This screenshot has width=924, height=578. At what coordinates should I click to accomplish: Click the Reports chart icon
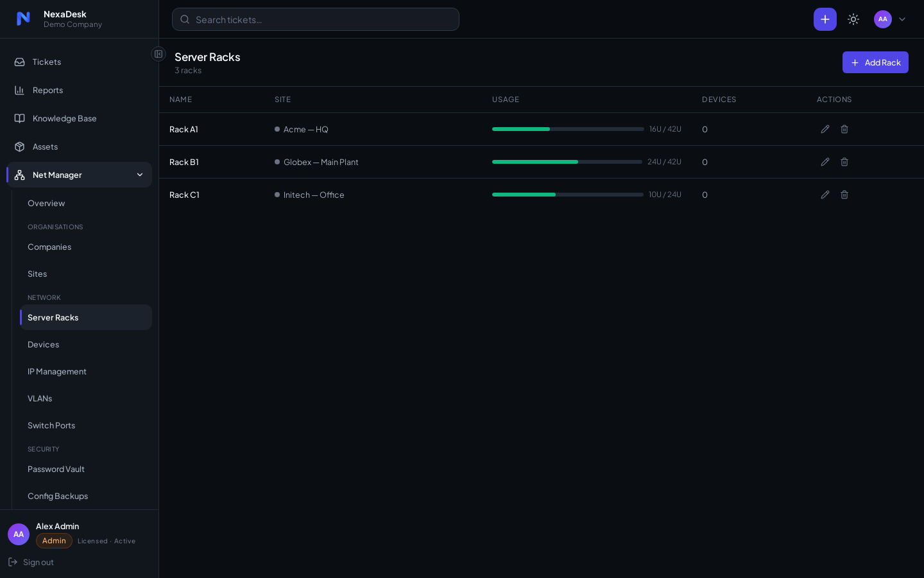[x=20, y=91]
